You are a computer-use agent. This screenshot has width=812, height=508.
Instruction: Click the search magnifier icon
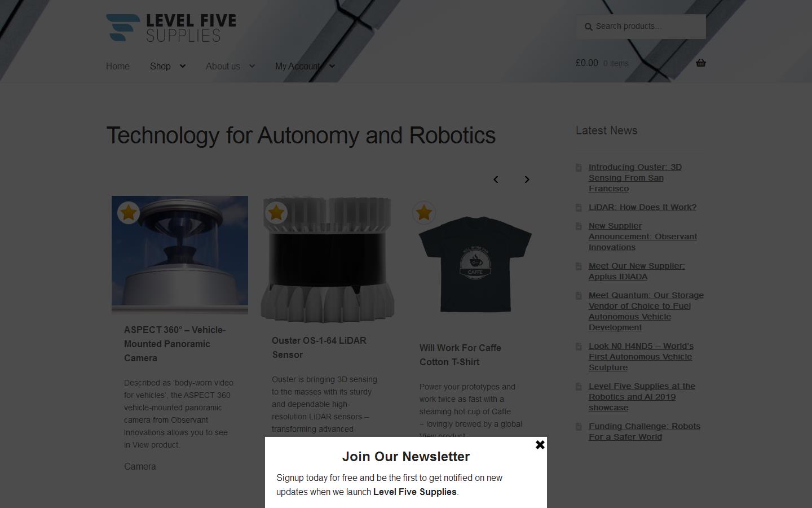pyautogui.click(x=588, y=27)
